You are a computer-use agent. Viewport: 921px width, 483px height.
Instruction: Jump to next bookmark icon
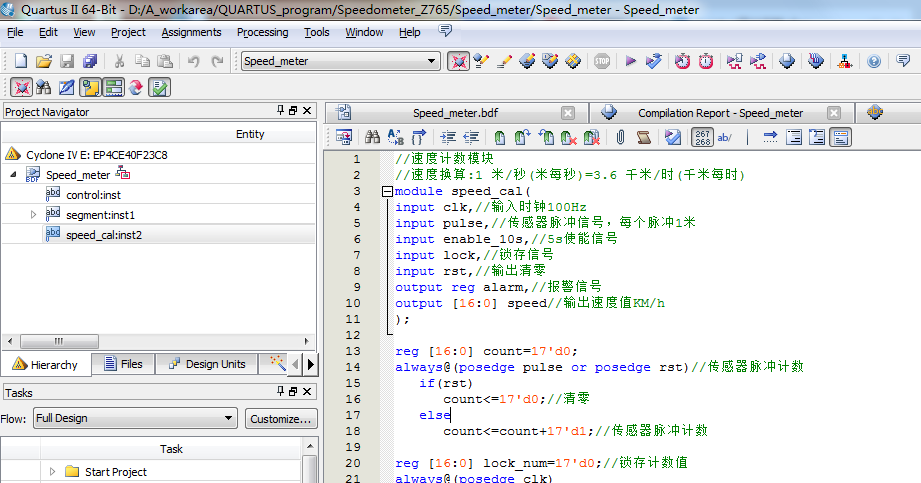click(522, 137)
